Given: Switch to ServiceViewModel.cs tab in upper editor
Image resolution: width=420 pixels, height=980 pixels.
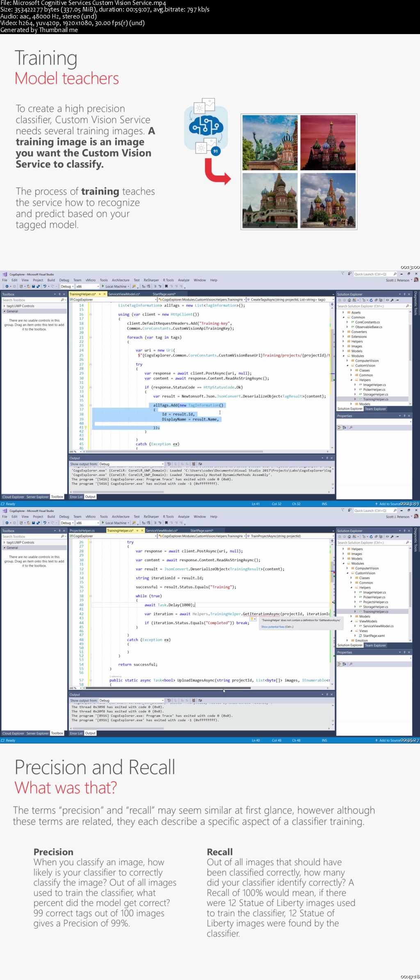Looking at the screenshot, I should tap(124, 294).
